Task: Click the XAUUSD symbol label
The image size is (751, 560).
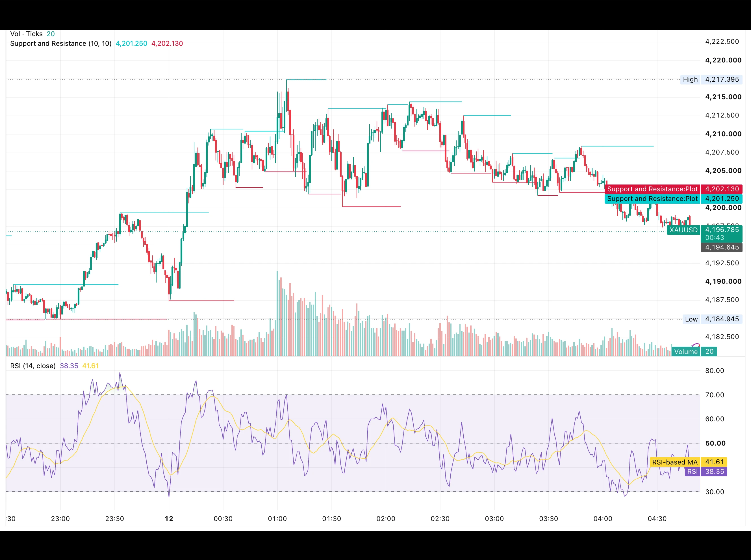Action: 683,230
